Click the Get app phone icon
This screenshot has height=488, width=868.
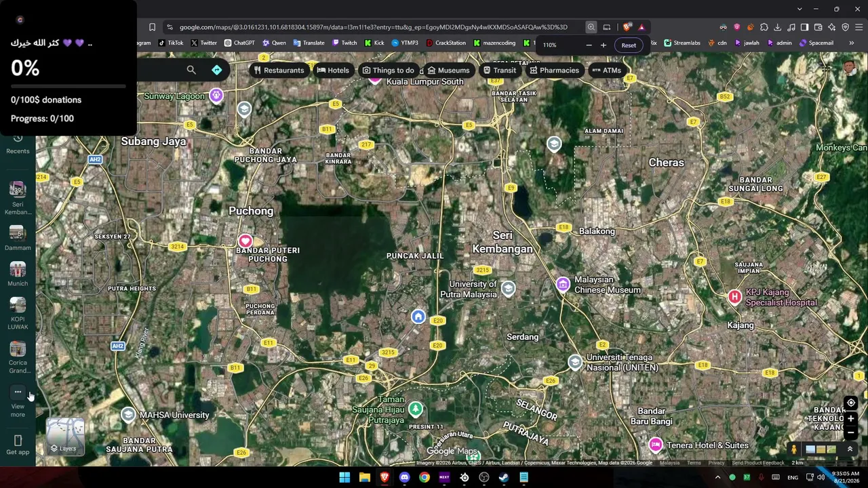18,441
